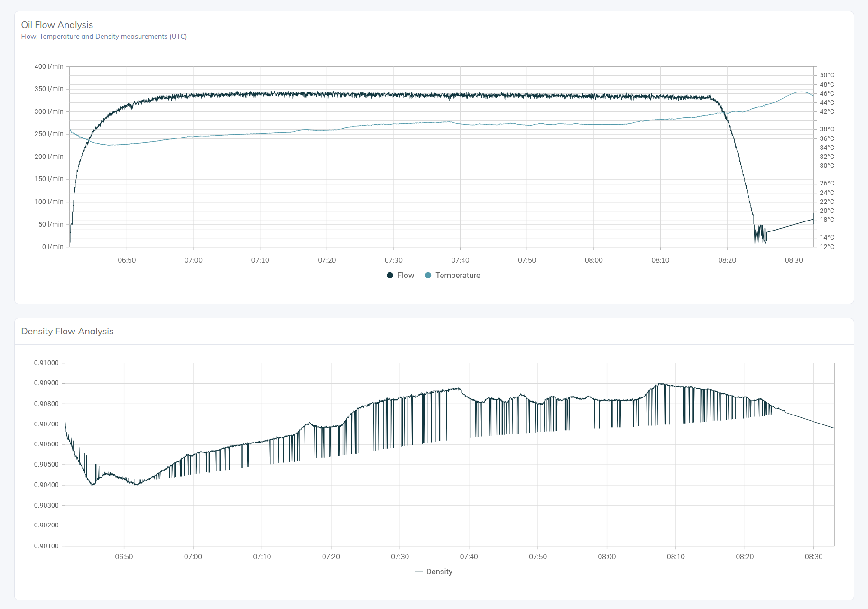Screen dimensions: 868x609
Task: Click the 0.90400 density axis label
Action: click(x=46, y=485)
